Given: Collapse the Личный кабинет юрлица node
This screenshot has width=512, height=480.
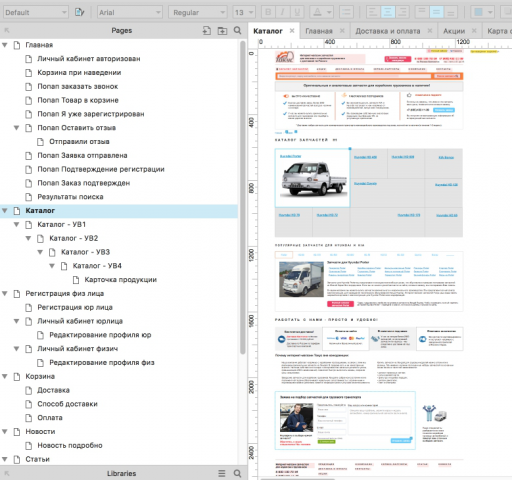Looking at the screenshot, I should click(x=16, y=321).
